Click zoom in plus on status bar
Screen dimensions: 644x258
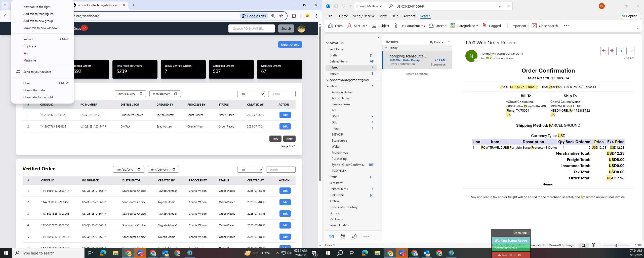click(x=631, y=245)
